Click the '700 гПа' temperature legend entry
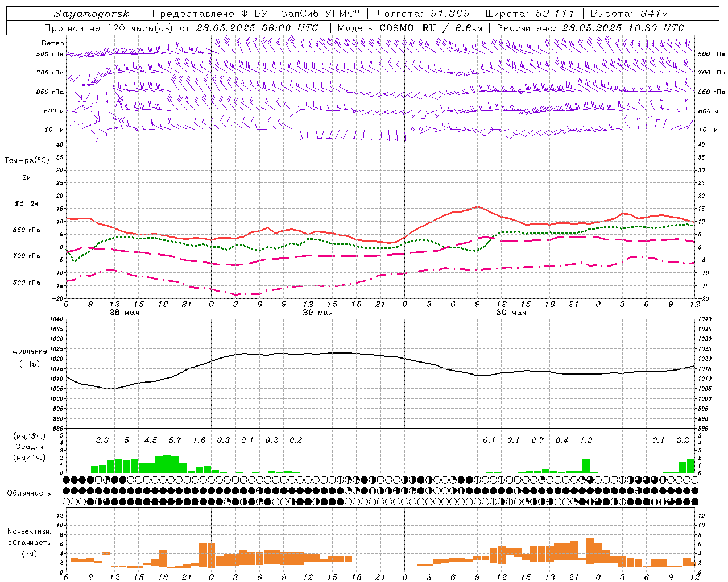The image size is (728, 582). (x=26, y=256)
